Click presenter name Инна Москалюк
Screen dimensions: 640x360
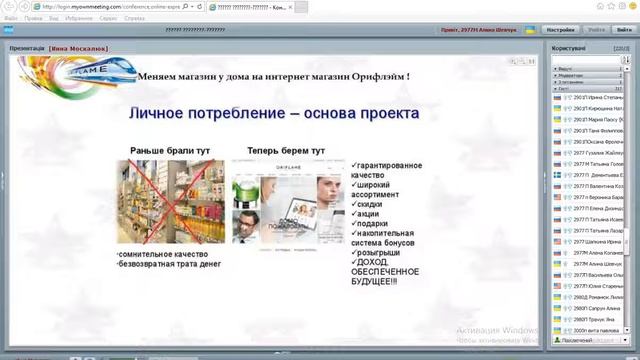[79, 49]
